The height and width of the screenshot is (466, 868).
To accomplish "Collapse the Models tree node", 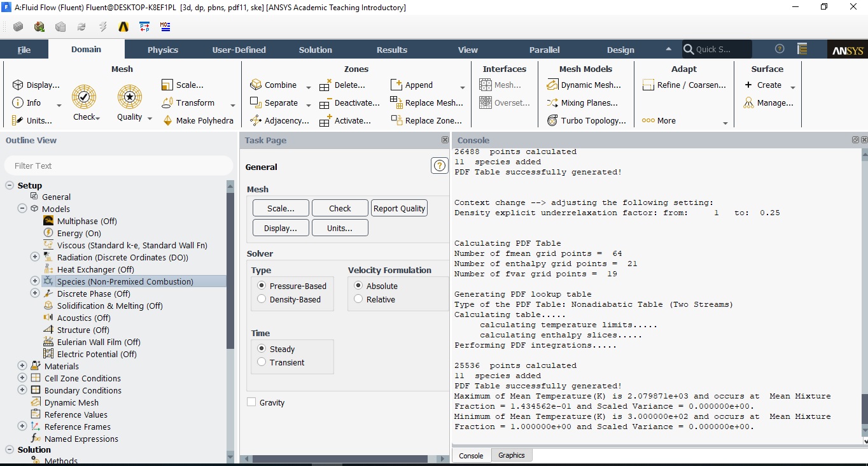I will pyautogui.click(x=22, y=208).
